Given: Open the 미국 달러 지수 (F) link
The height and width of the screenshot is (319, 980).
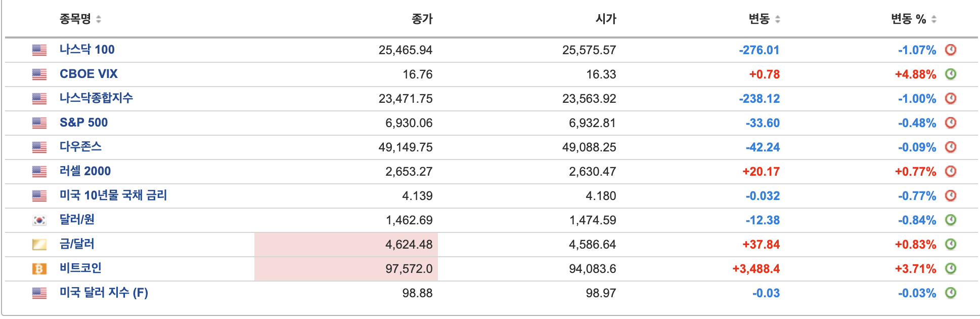Looking at the screenshot, I should click(x=104, y=293).
